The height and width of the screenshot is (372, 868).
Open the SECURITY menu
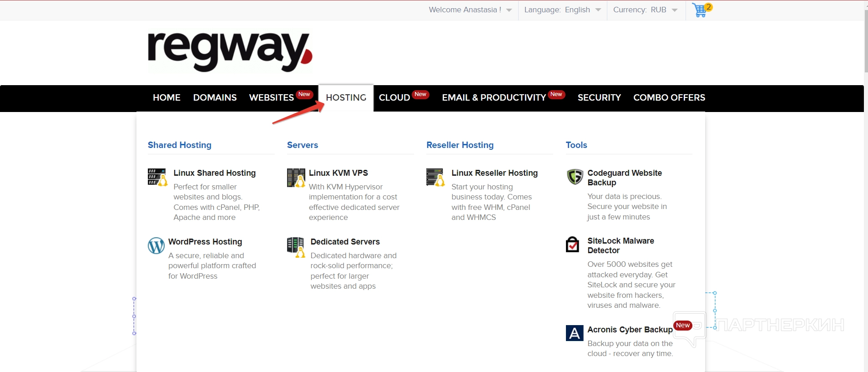599,97
